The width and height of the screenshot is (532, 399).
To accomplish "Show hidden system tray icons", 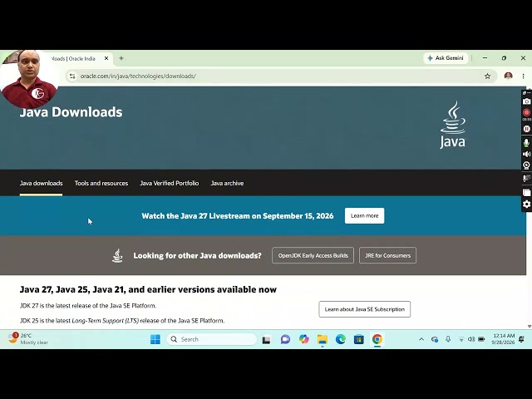I will click(x=421, y=339).
